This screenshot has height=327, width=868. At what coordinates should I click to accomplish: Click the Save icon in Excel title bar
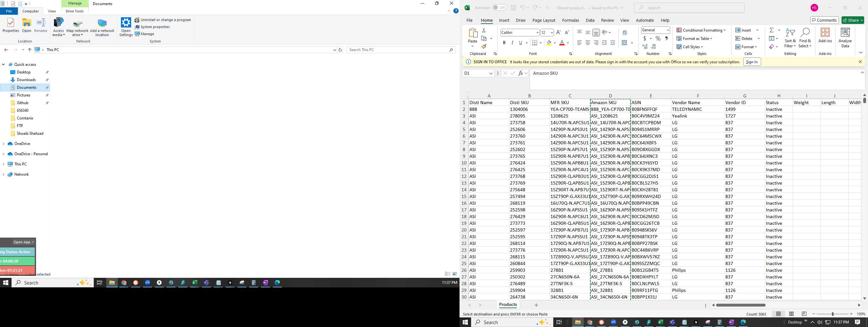pyautogui.click(x=513, y=8)
